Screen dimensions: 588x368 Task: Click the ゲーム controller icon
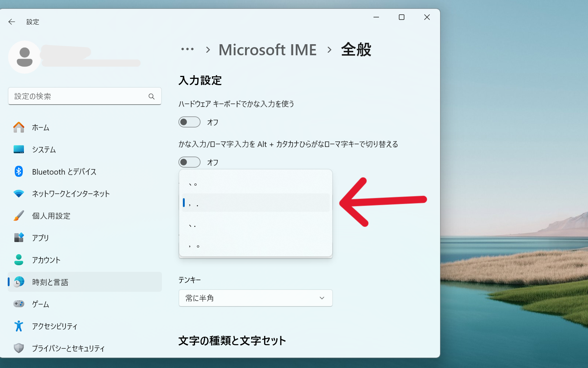point(19,304)
